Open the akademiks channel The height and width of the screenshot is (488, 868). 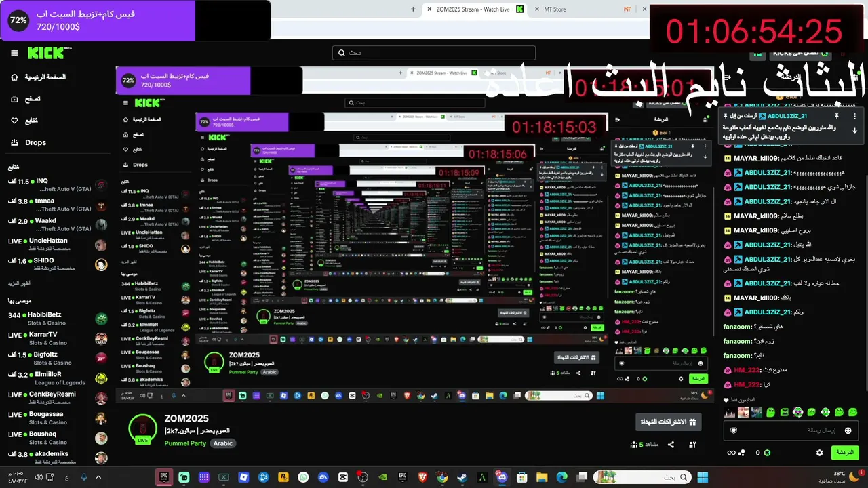click(58, 457)
